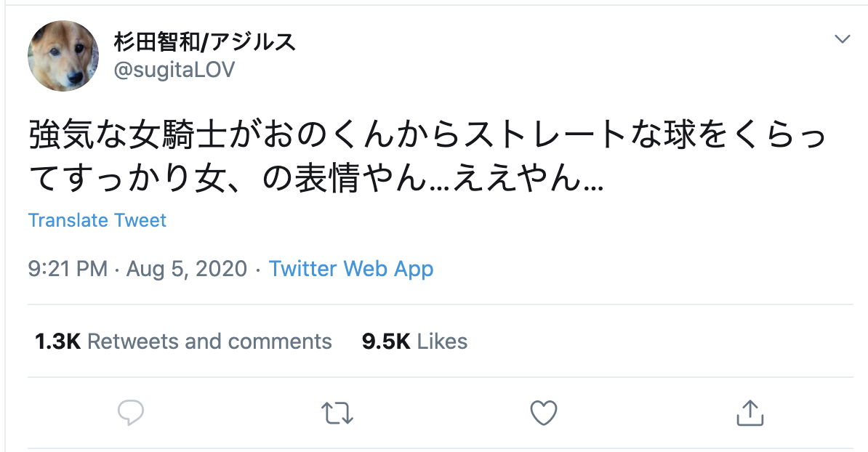This screenshot has width=868, height=452.
Task: Open the Twitter Web App source link
Action: coord(351,269)
